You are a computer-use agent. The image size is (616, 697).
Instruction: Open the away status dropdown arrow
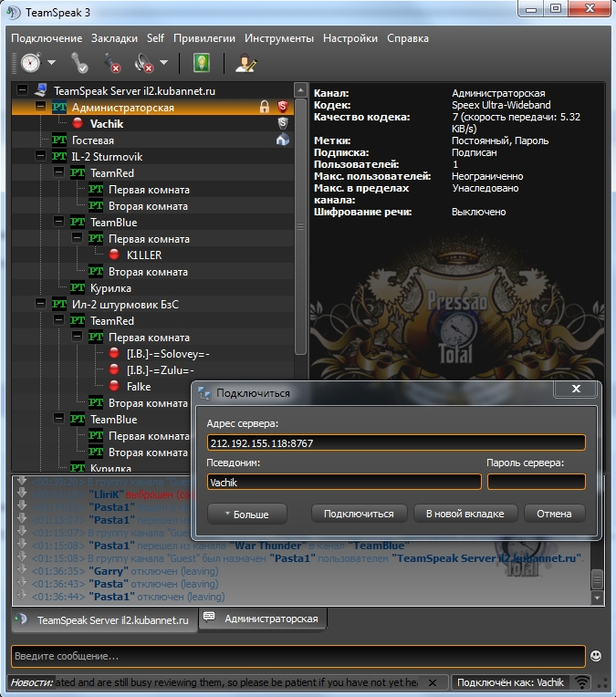pyautogui.click(x=52, y=63)
